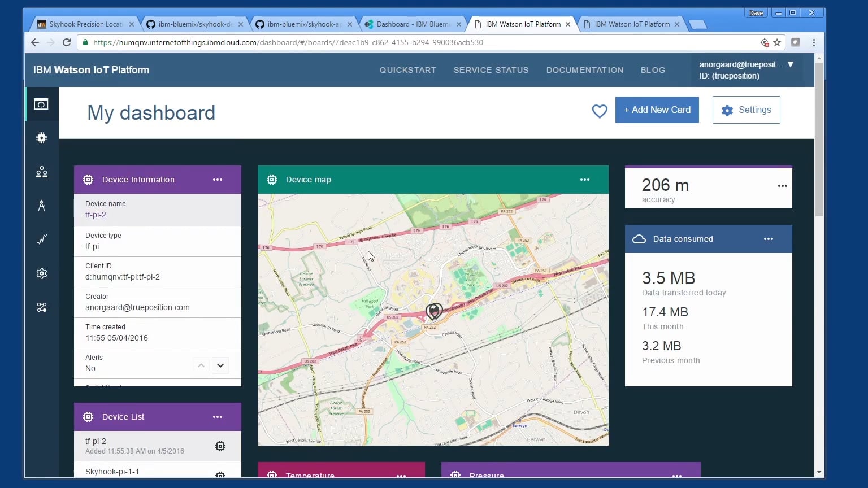Screen dimensions: 868x488
Task: Open the Devices chip icon in sidebar
Action: pyautogui.click(x=41, y=138)
